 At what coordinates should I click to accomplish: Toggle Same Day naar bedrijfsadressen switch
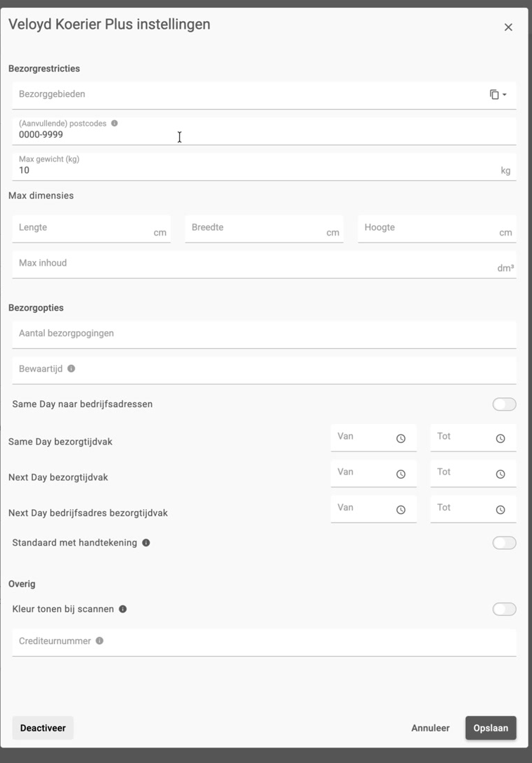pyautogui.click(x=505, y=404)
